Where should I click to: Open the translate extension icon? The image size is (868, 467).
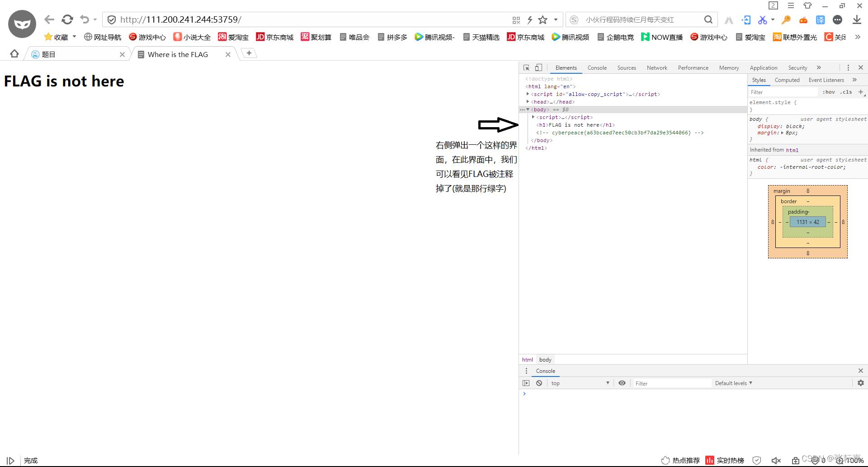821,20
